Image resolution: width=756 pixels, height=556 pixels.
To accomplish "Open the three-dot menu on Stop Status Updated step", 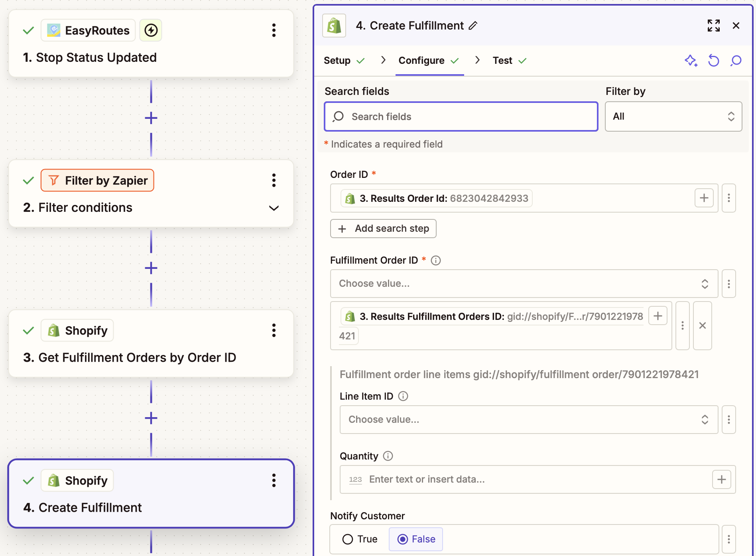I will [x=274, y=30].
